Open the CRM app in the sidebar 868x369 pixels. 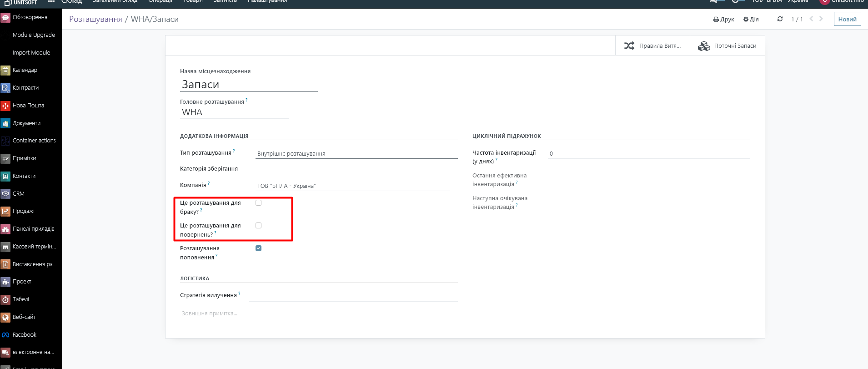pos(5,194)
